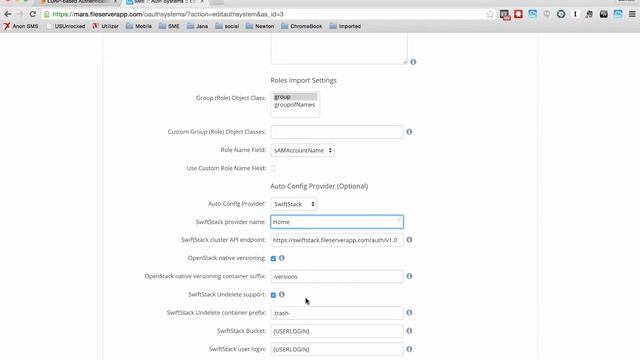
Task: Click the info icon below the top text area
Action: coord(413,62)
